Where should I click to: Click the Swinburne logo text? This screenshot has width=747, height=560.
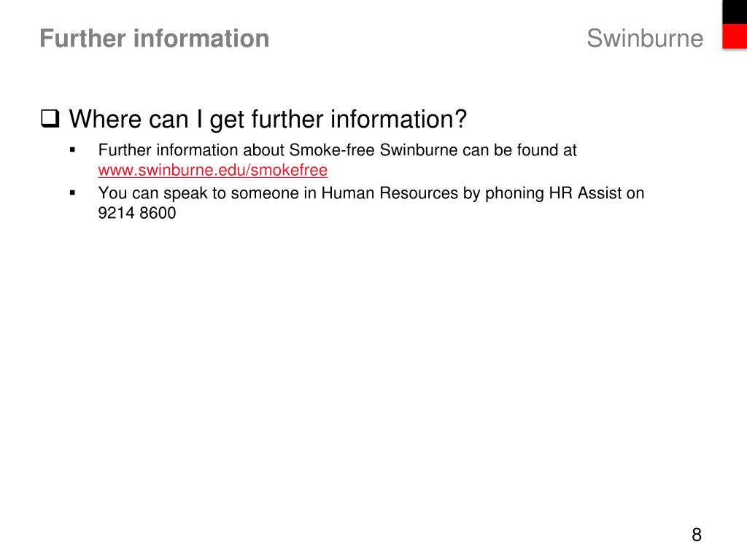[x=645, y=38]
